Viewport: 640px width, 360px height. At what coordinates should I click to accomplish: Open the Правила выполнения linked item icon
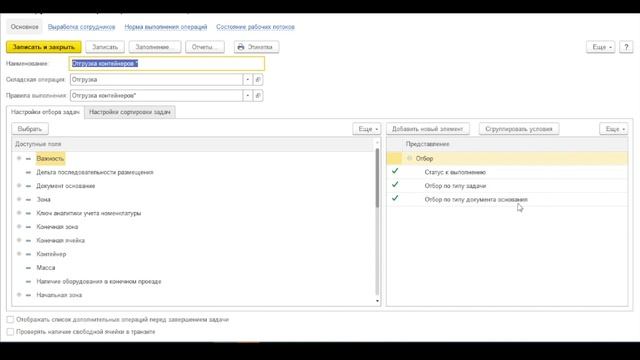click(258, 96)
